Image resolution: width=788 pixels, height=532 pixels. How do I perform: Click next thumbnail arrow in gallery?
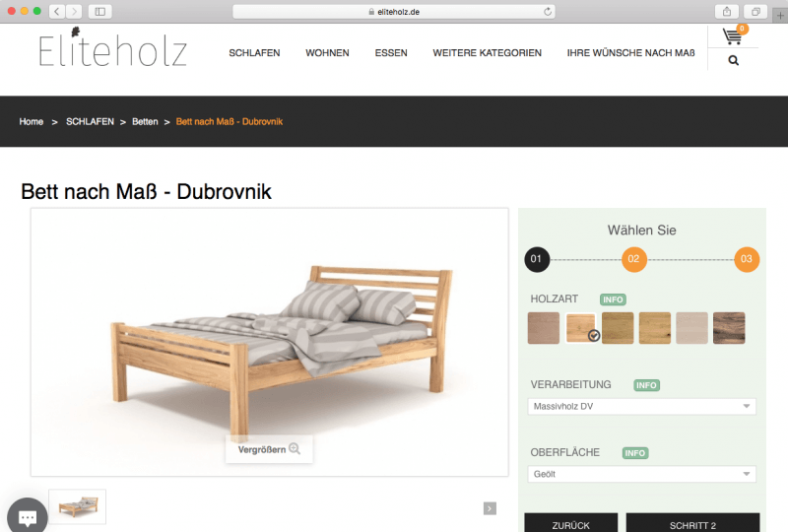point(490,508)
